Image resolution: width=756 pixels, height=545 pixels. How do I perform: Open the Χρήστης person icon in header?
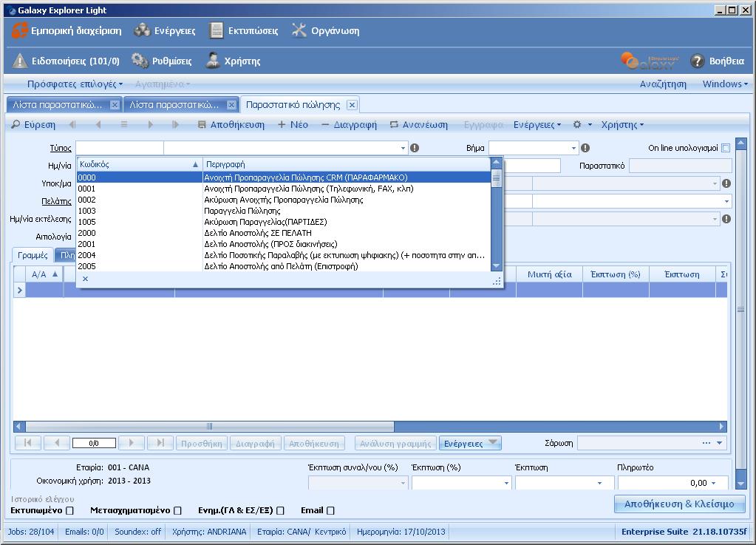point(213,61)
